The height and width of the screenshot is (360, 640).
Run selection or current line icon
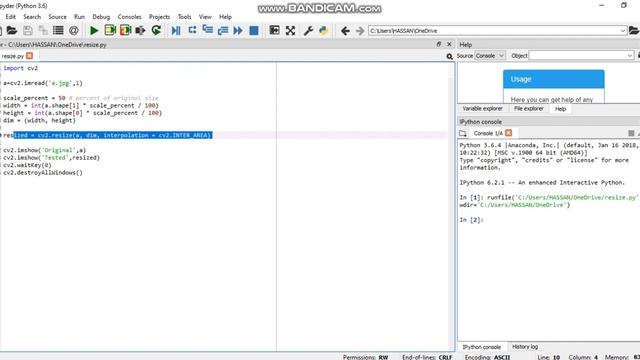140,31
